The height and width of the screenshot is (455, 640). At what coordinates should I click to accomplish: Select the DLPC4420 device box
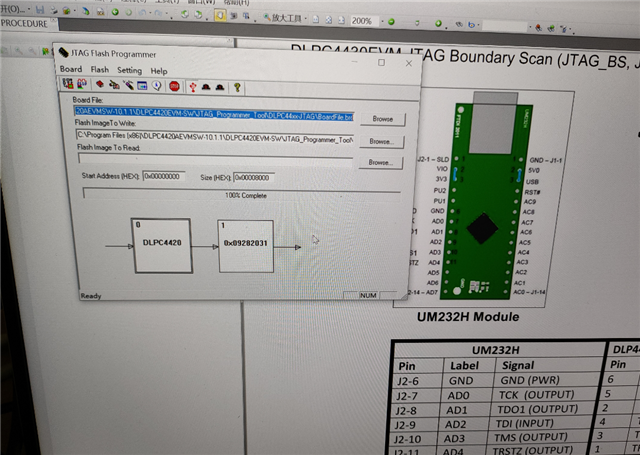[x=162, y=245]
